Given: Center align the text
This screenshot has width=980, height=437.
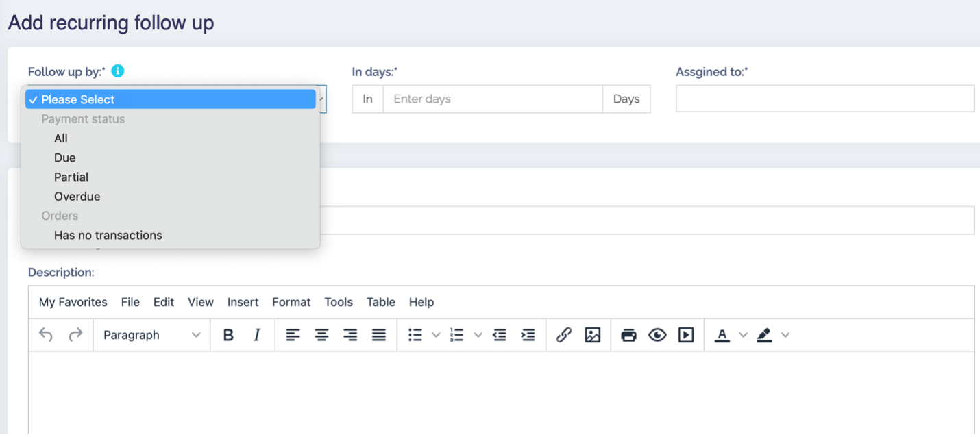Looking at the screenshot, I should coord(321,335).
